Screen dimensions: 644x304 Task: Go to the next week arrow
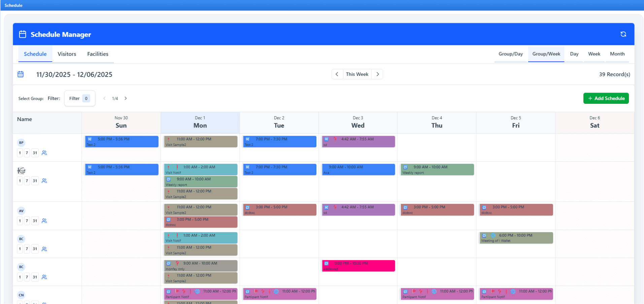(377, 74)
